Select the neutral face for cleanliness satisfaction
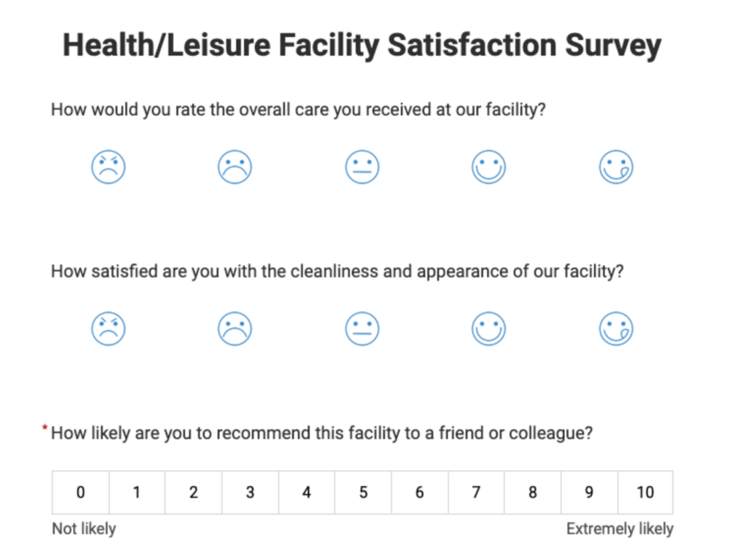 point(362,327)
